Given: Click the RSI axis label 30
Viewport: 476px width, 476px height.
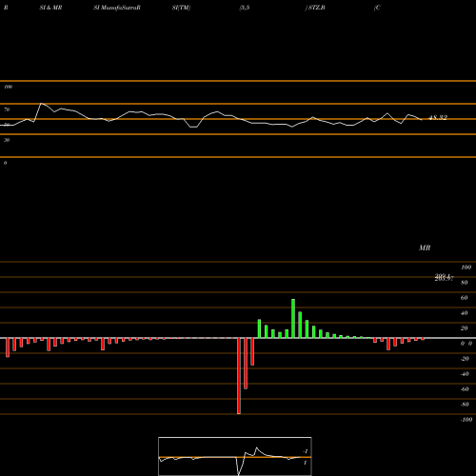Looking at the screenshot, I should tap(7, 140).
